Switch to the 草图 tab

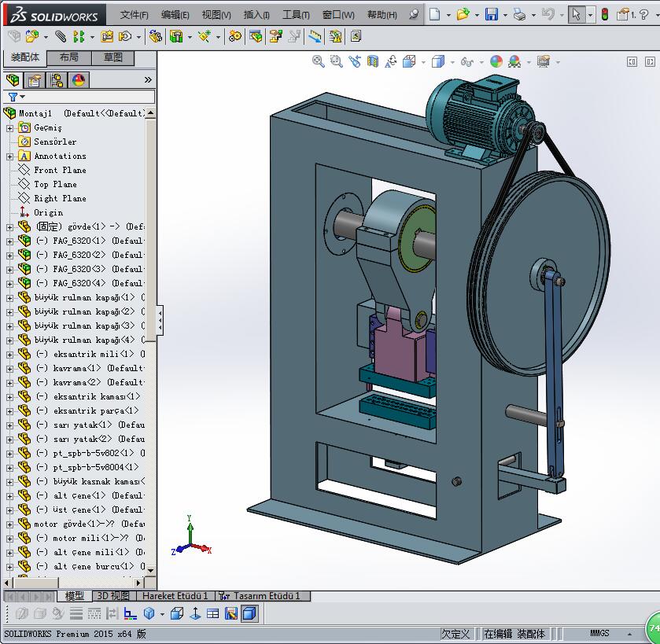112,57
